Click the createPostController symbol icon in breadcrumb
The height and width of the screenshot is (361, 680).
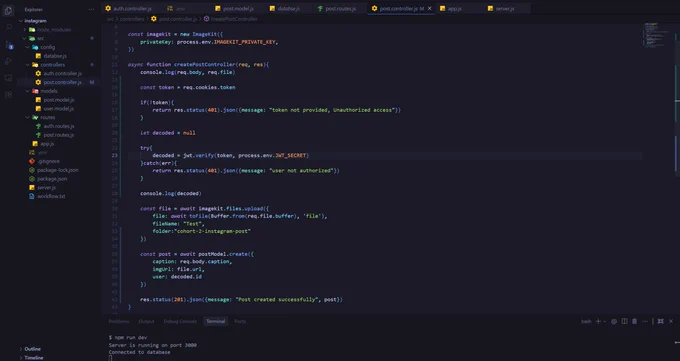[x=206, y=19]
